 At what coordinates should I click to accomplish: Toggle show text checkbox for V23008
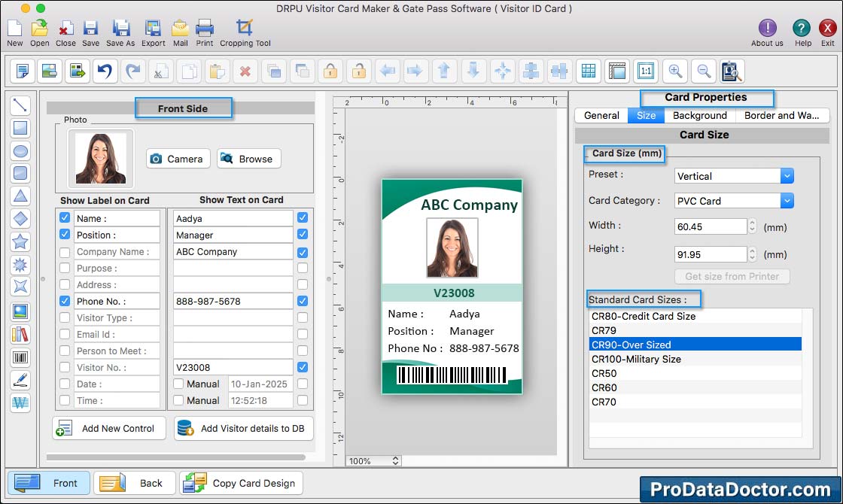(x=303, y=367)
